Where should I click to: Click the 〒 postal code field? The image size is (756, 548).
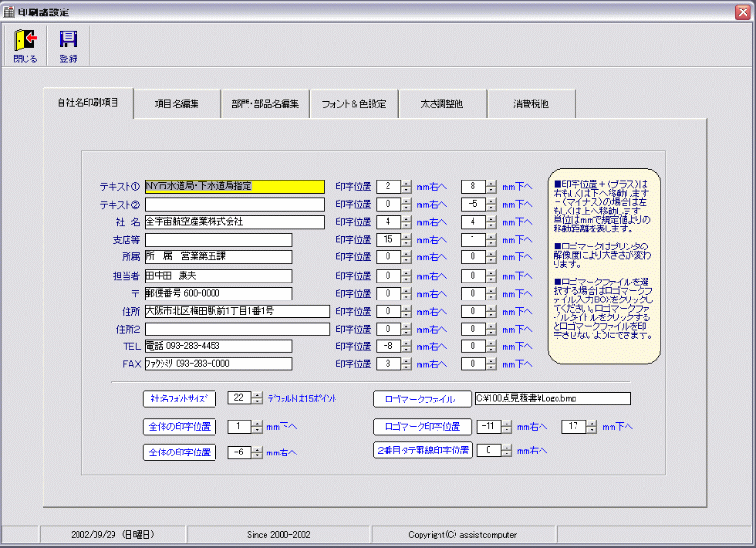(218, 294)
